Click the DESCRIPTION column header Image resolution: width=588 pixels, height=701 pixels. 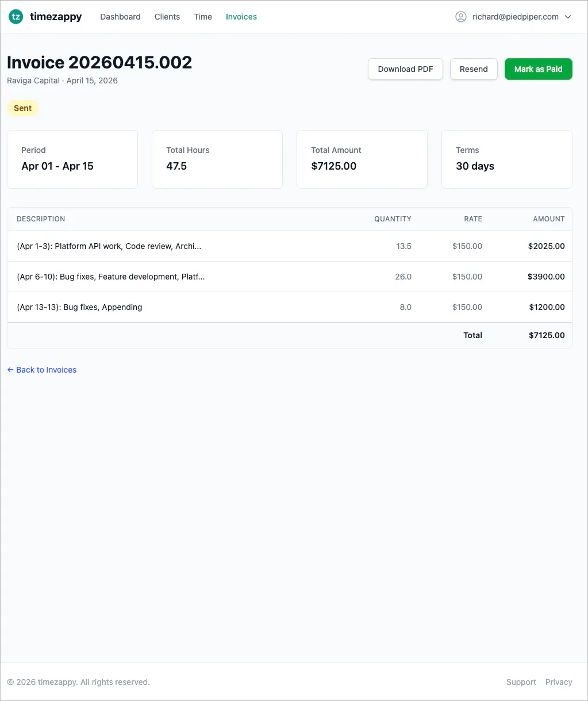(41, 219)
